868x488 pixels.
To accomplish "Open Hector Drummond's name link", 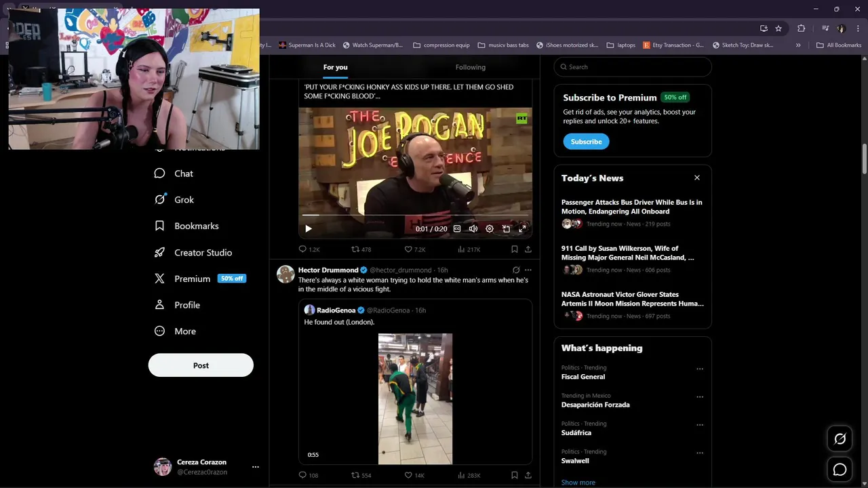I will click(x=328, y=270).
